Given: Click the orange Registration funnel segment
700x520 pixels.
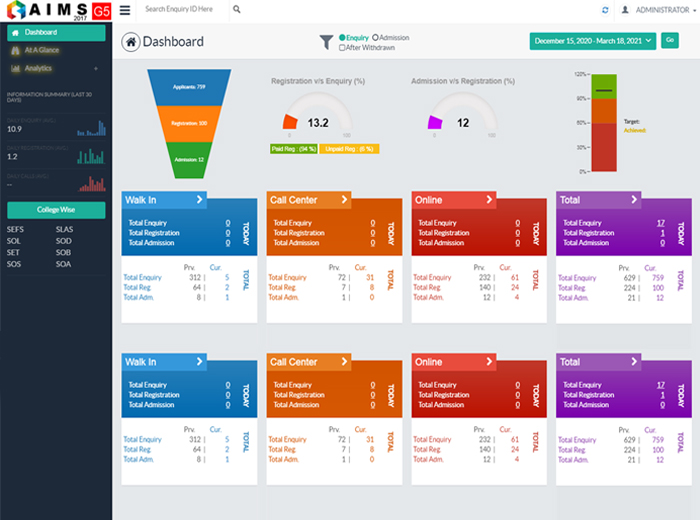Looking at the screenshot, I should 189,124.
